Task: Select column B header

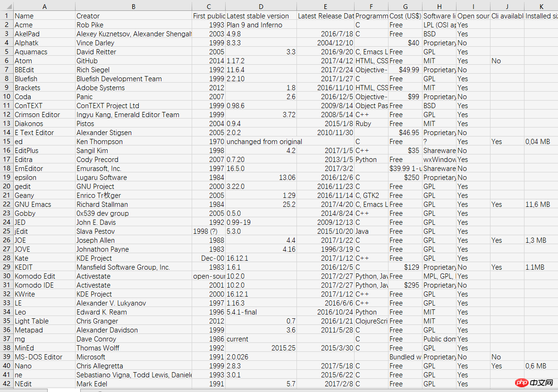Action: (x=134, y=7)
